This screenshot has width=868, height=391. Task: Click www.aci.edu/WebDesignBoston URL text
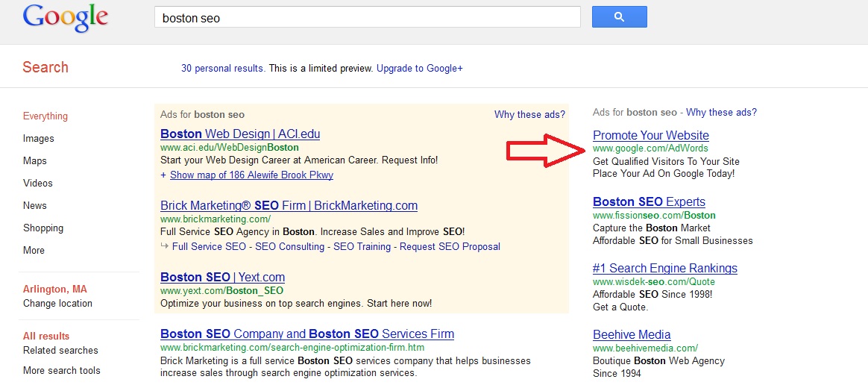[x=229, y=148]
